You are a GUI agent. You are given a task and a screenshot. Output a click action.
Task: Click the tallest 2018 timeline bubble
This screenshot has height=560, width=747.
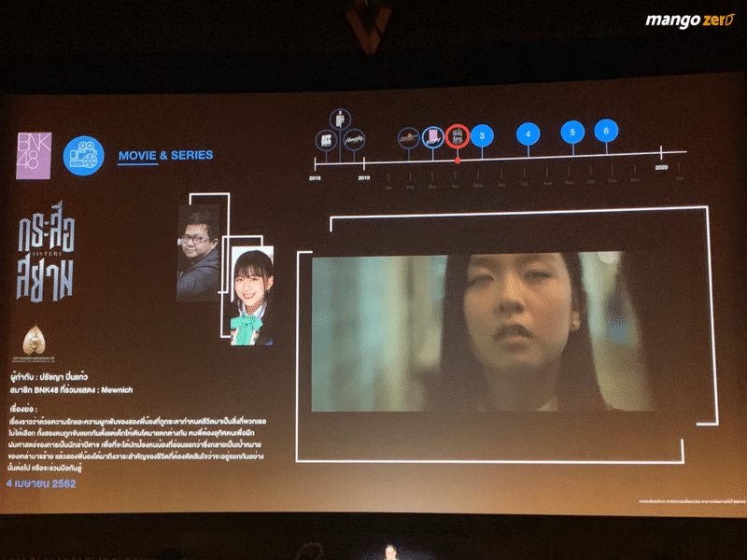340,119
